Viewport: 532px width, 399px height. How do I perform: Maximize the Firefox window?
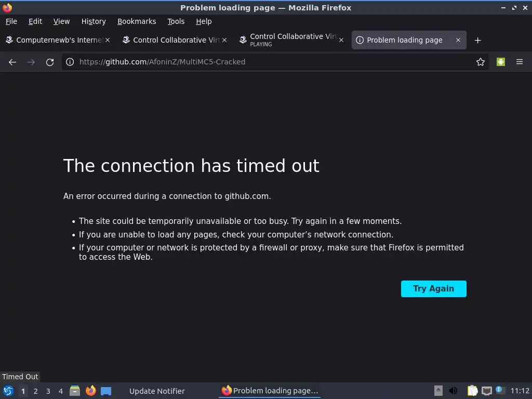514,7
